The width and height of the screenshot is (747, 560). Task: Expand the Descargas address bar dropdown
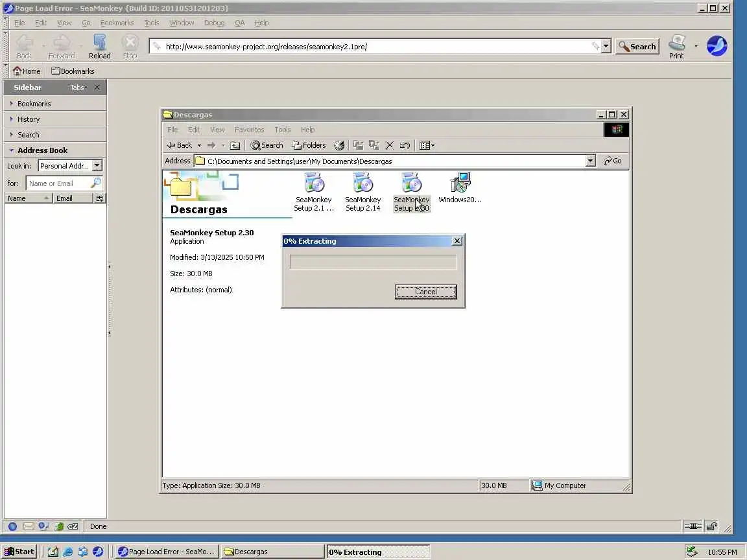pyautogui.click(x=590, y=161)
